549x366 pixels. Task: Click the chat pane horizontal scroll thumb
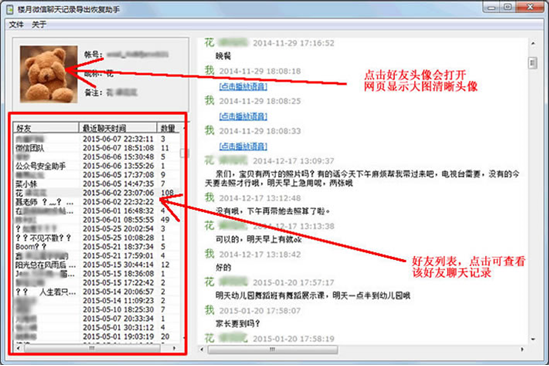click(273, 349)
